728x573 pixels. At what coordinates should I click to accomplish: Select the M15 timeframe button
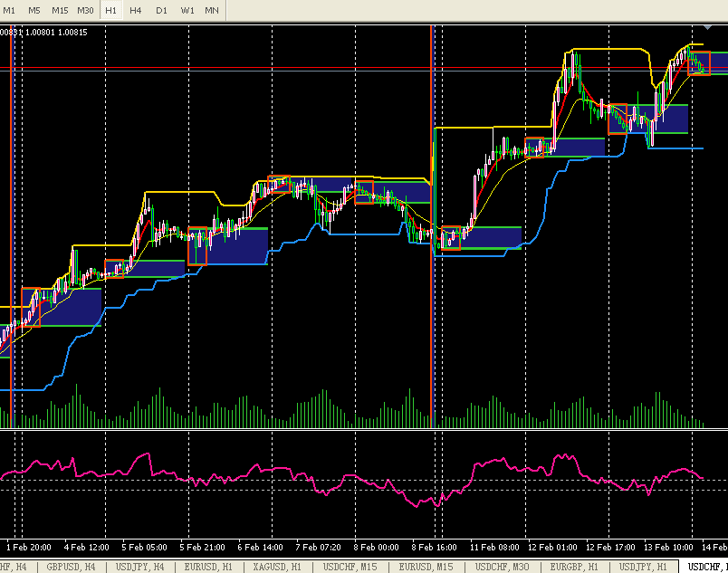[60, 10]
